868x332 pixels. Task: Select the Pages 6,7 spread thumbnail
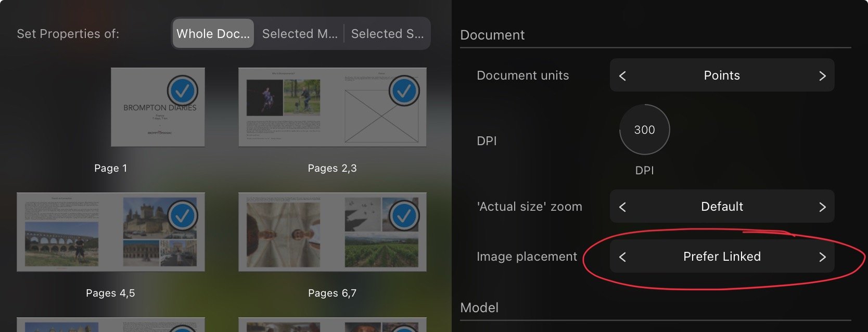pyautogui.click(x=333, y=232)
